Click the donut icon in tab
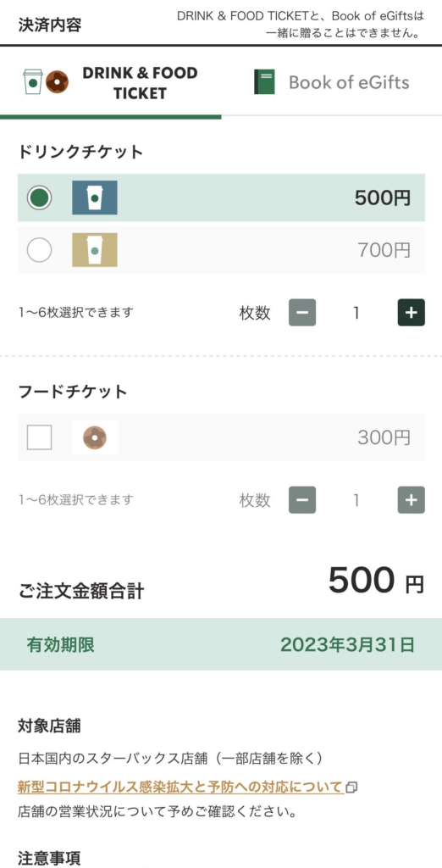 [x=57, y=82]
